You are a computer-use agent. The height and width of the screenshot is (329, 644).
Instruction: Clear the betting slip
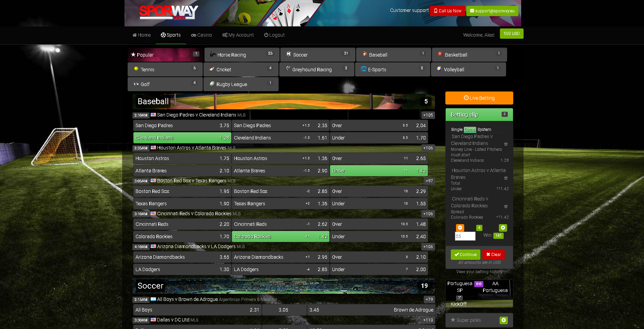point(493,255)
